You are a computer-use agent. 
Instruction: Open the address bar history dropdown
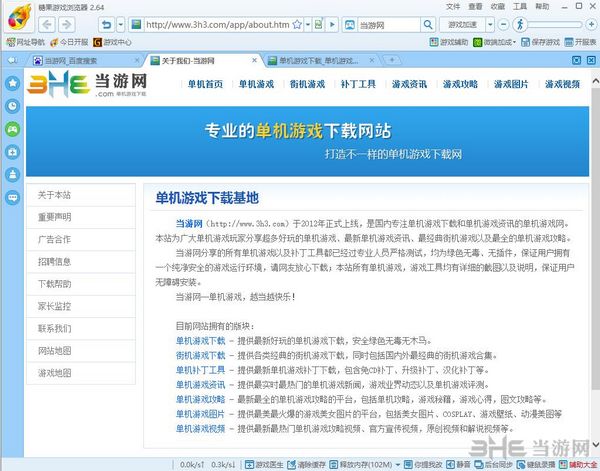308,25
